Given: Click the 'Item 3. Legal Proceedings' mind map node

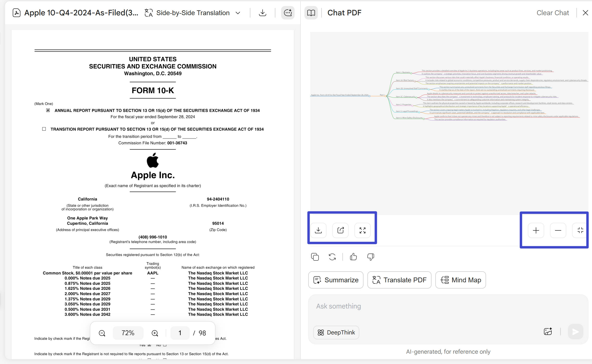Looking at the screenshot, I should tap(407, 111).
